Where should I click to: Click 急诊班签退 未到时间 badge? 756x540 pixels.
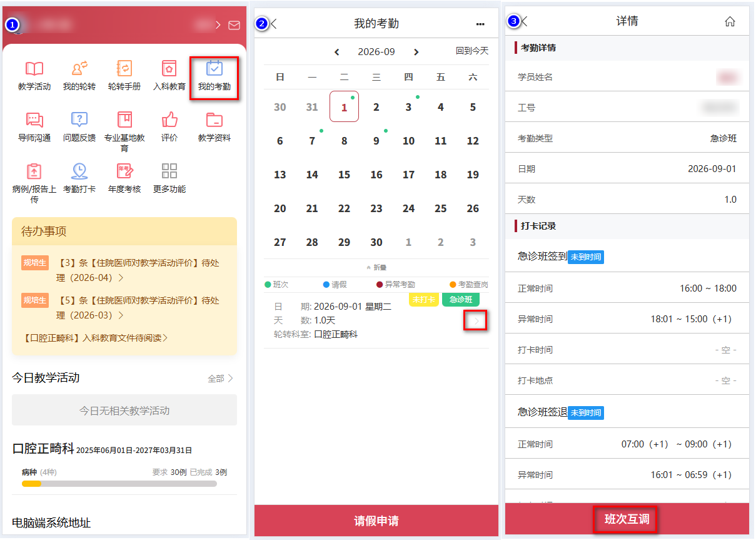tap(586, 413)
